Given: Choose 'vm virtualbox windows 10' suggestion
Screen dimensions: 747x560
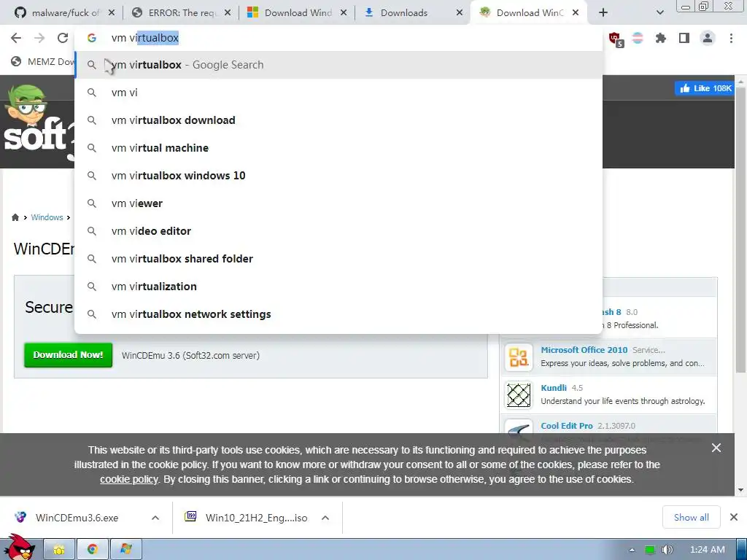Looking at the screenshot, I should pos(338,175).
